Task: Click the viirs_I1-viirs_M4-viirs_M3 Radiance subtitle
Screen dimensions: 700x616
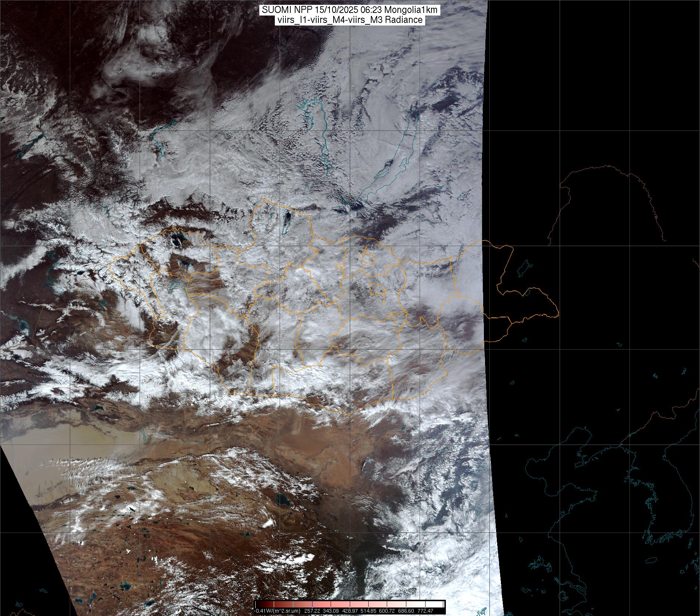Action: tap(349, 20)
